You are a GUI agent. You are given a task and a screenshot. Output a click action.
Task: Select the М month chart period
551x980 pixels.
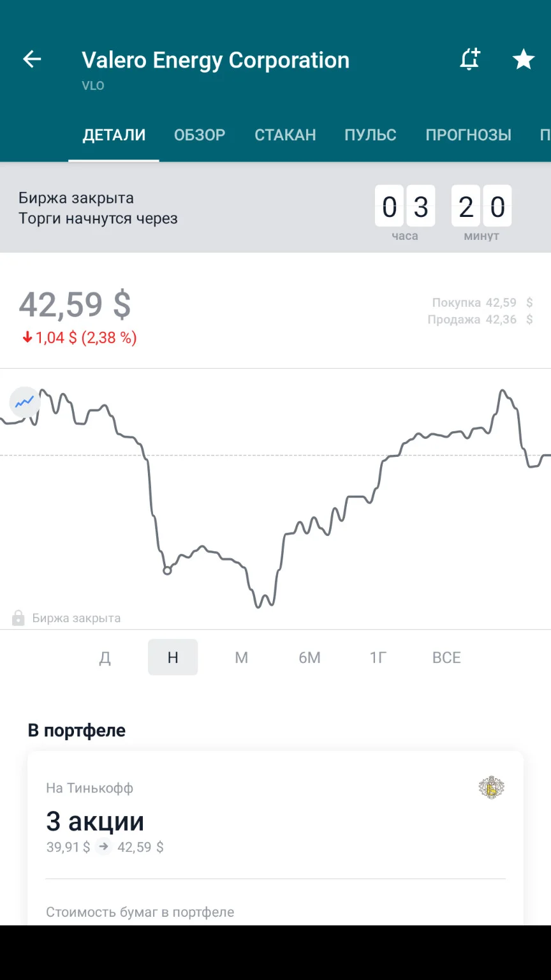(241, 658)
